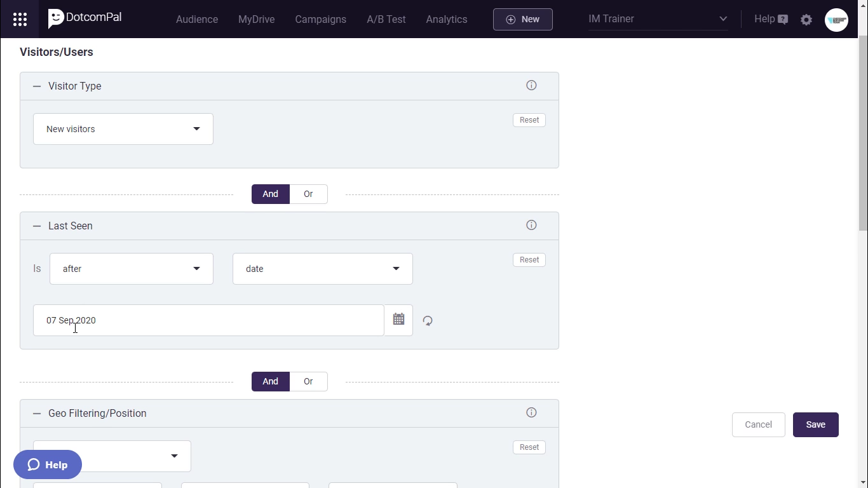Click the refresh icon beside date field

428,321
